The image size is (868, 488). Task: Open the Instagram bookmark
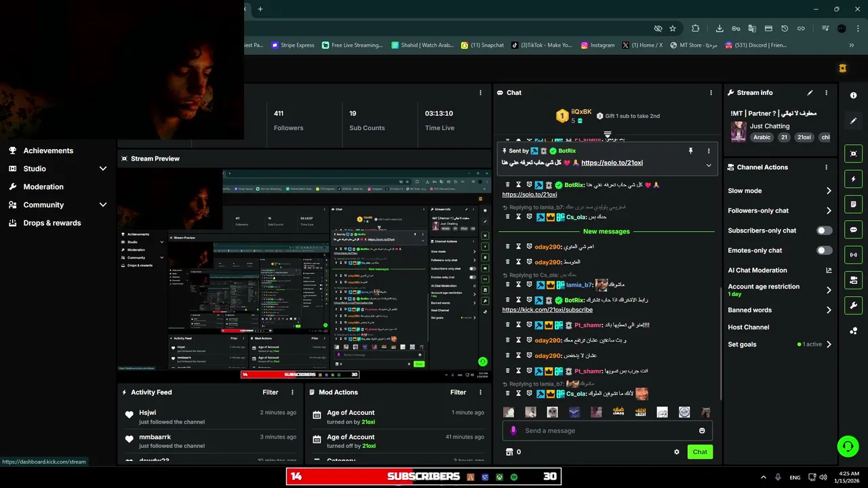(597, 45)
